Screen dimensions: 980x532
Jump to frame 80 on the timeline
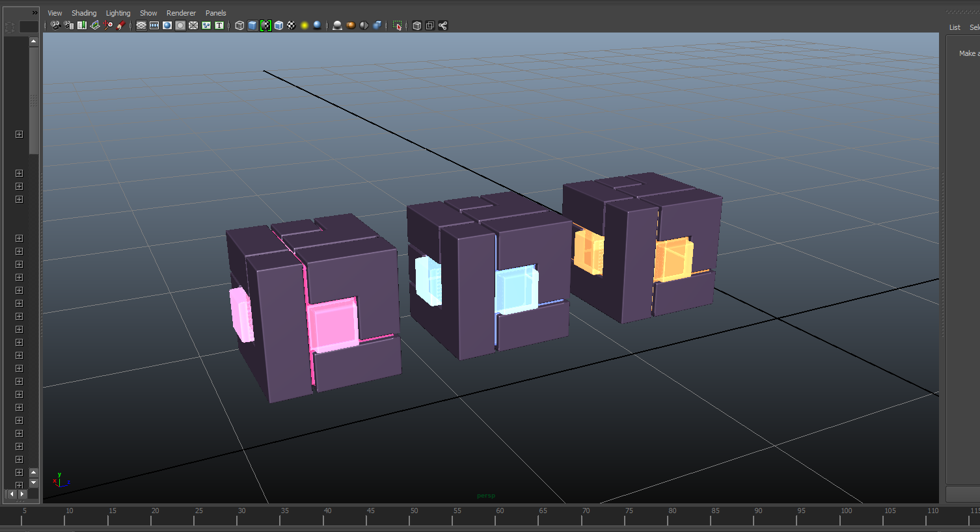click(x=672, y=511)
